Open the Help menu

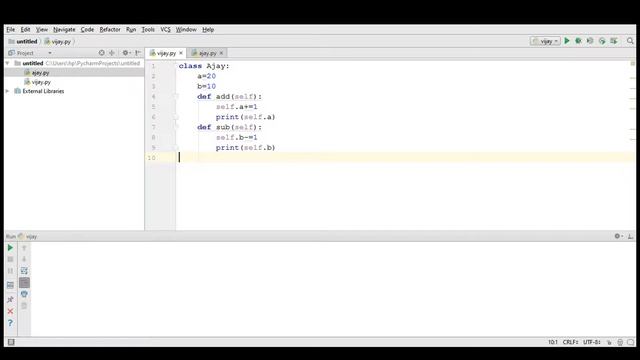click(208, 29)
